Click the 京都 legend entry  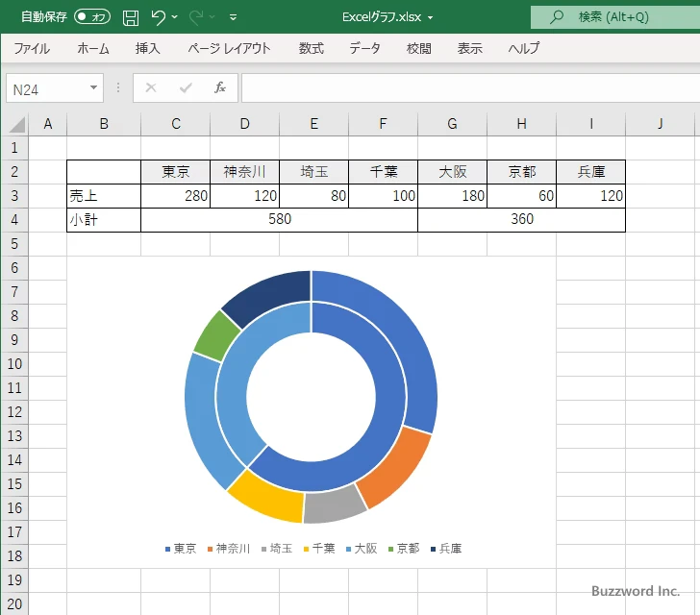coord(404,549)
